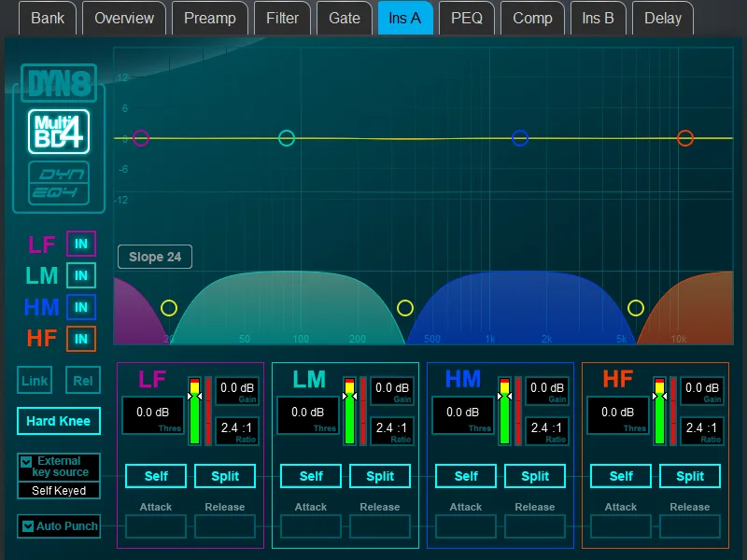747x560 pixels.
Task: Click Self on the HF band
Action: 621,476
